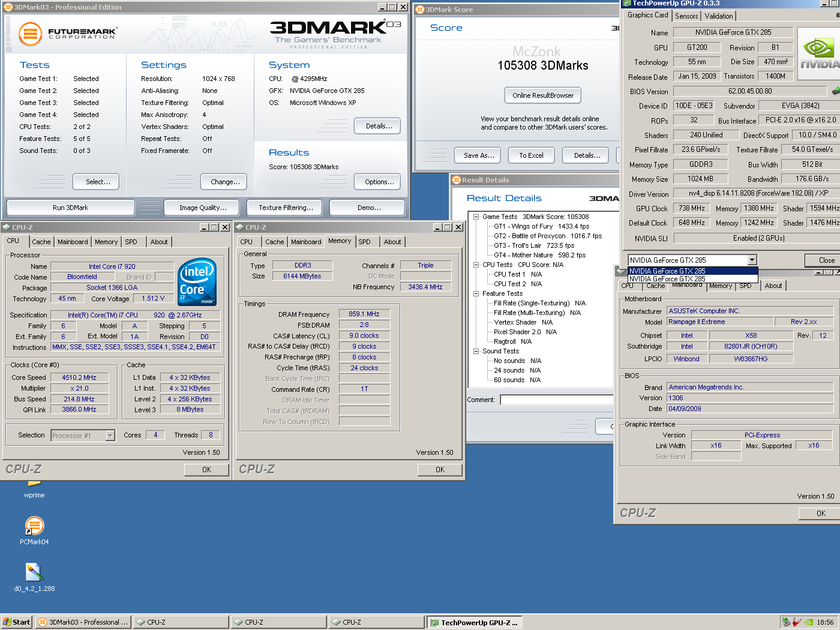Open the Image Quality dialog
This screenshot has width=840, height=630.
pos(203,208)
